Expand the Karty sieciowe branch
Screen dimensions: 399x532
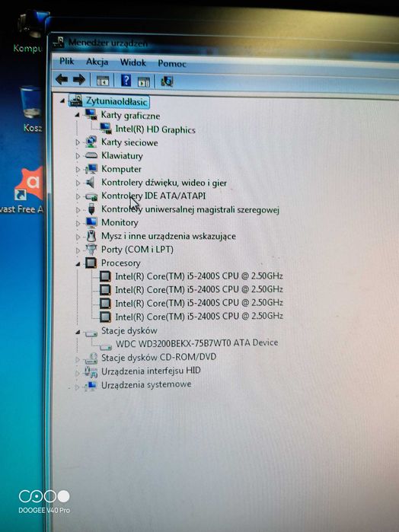78,142
